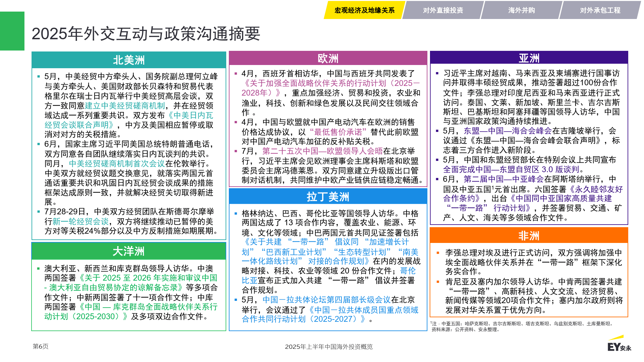Click the line starting 7月28-29日
Viewport: 644px width, 362px height.
coord(129,211)
